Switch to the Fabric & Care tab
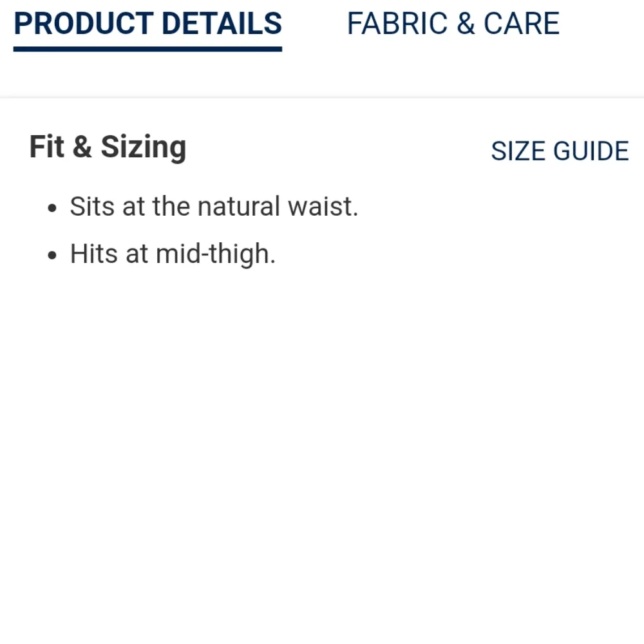644x644 pixels. [x=453, y=24]
